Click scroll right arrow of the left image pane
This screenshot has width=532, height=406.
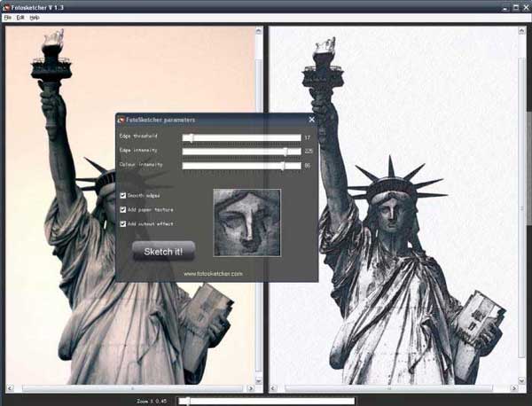[x=251, y=388]
